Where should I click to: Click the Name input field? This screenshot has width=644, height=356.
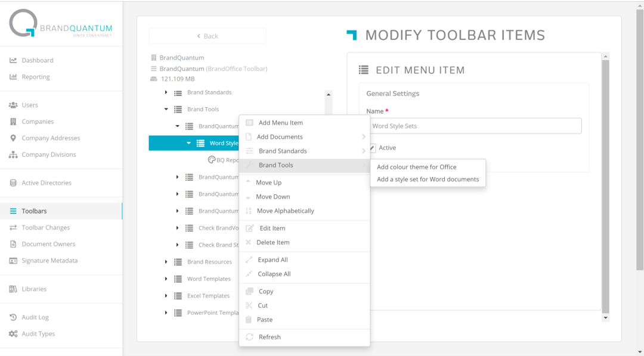tap(474, 126)
